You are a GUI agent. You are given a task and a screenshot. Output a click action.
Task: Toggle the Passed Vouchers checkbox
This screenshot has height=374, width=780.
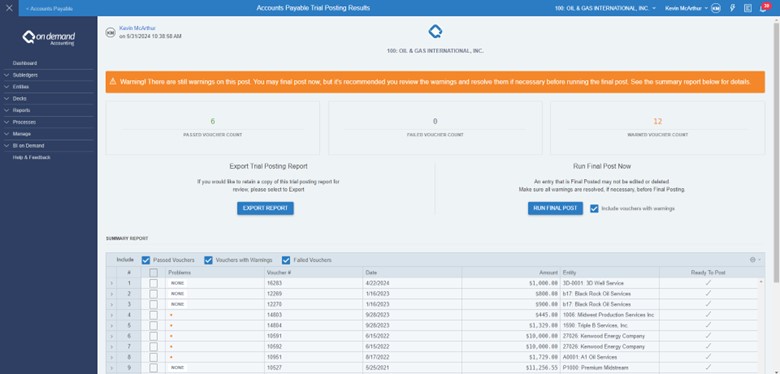(146, 260)
